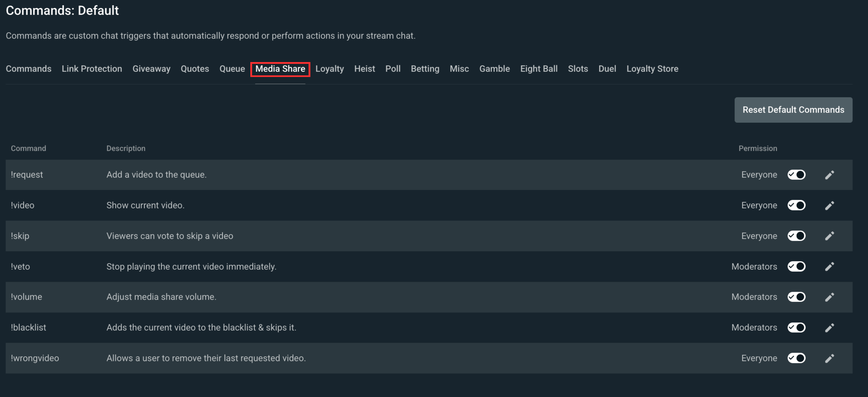Viewport: 868px width, 397px height.
Task: Open the Heist tab
Action: 365,69
